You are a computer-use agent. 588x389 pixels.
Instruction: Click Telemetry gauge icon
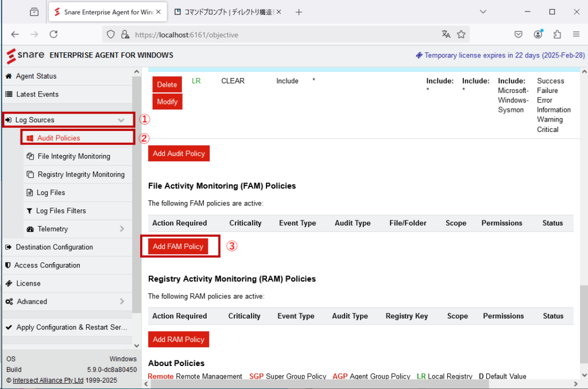coord(30,229)
